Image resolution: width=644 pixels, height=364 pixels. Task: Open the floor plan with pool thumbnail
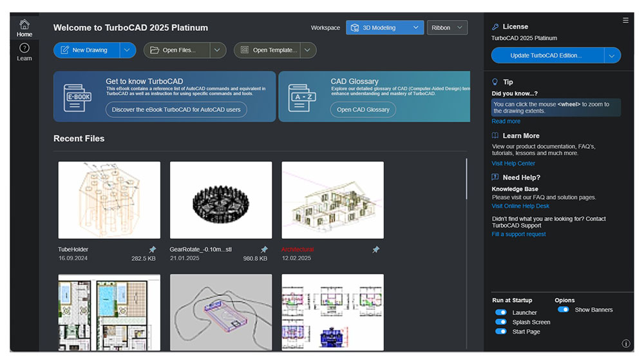(109, 312)
